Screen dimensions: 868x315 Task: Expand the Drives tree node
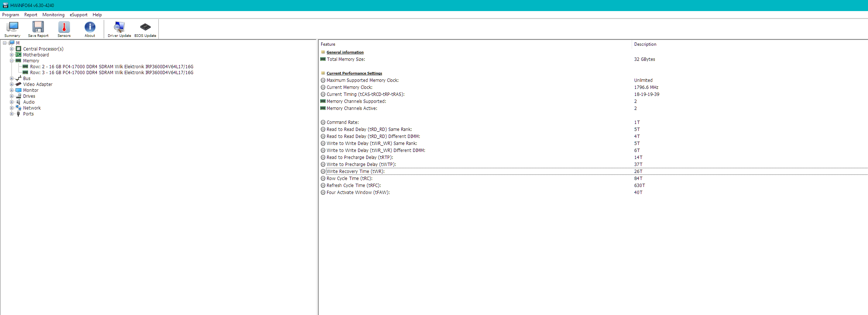point(12,96)
